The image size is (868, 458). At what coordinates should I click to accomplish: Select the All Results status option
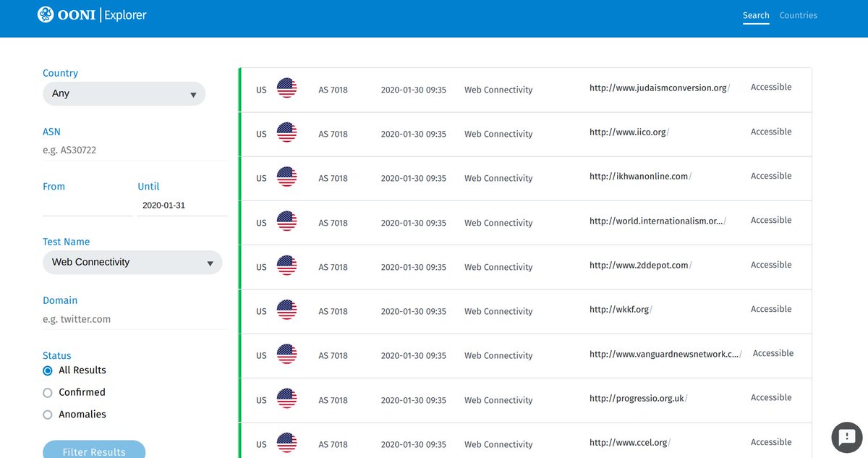(x=48, y=370)
